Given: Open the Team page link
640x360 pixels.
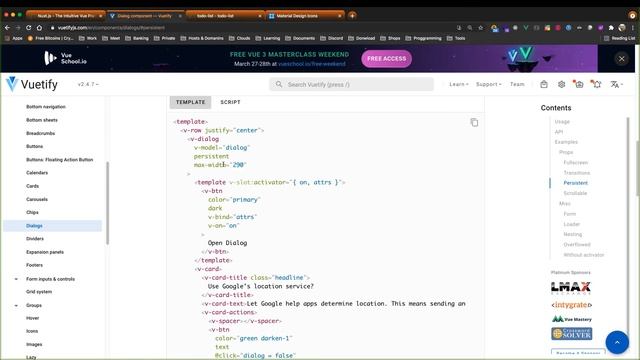Looking at the screenshot, I should pyautogui.click(x=517, y=84).
